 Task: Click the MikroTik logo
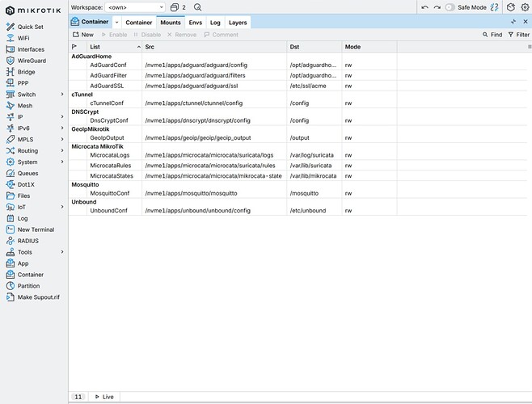(33, 11)
